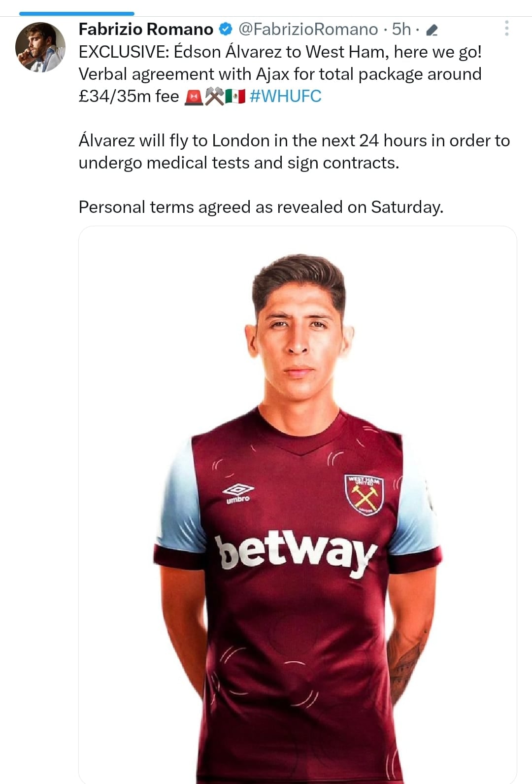Open the @FabrizioRomano handle link

coord(308,30)
